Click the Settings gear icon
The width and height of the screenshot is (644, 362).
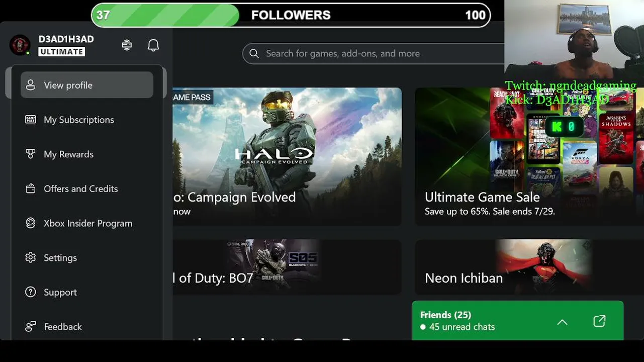(31, 257)
